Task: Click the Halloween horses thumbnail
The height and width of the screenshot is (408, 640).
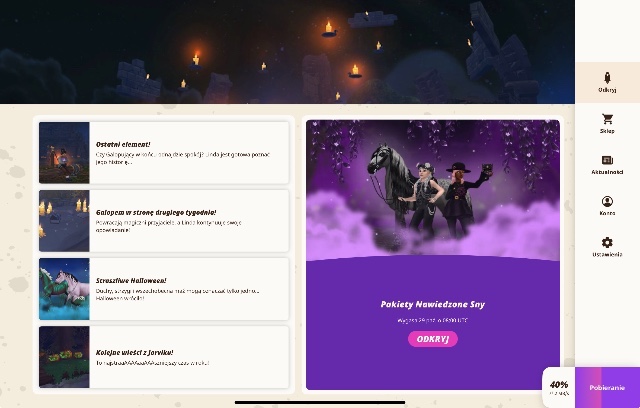Action: click(x=64, y=289)
